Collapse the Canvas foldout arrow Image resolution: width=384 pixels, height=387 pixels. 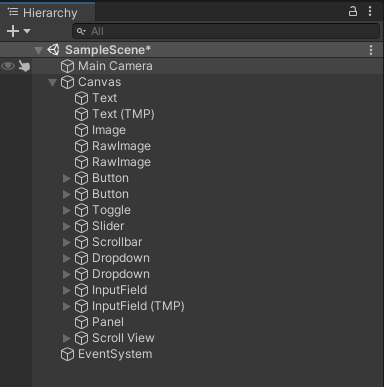point(52,82)
